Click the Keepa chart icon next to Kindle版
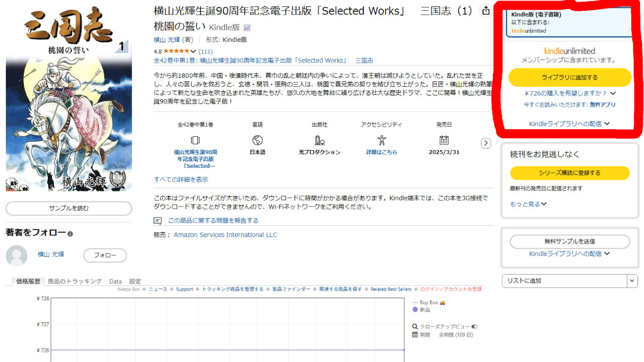This screenshot has height=362, width=644. pos(247,28)
